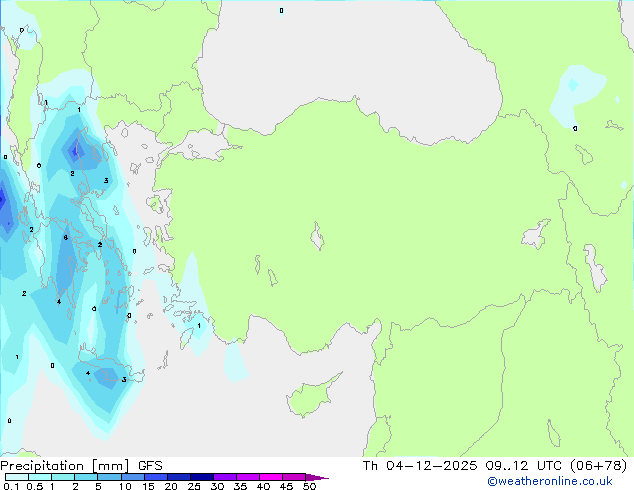Select the 40–45 mm magenta legend swatch
The height and width of the screenshot is (490, 634).
click(x=271, y=477)
